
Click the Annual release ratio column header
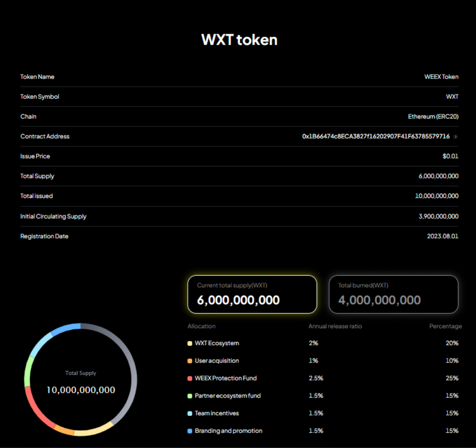pos(335,326)
